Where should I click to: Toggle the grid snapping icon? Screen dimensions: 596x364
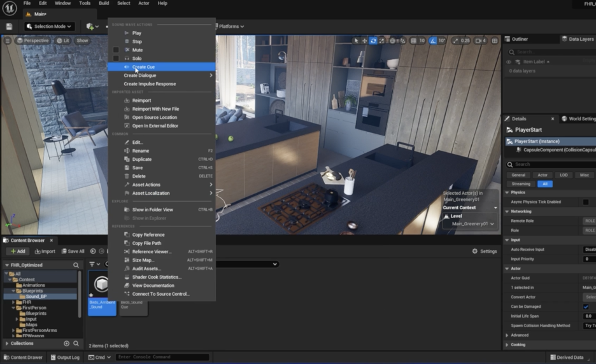(x=413, y=40)
